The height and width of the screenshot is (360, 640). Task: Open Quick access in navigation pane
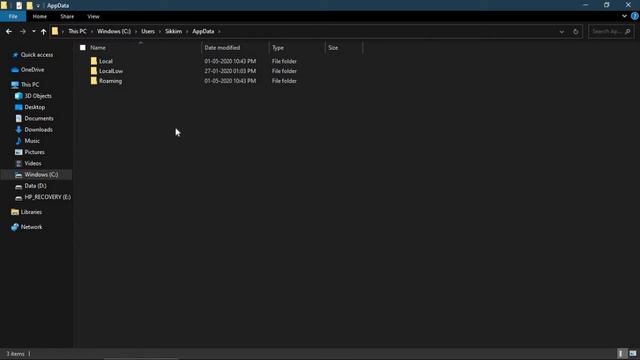pos(37,55)
